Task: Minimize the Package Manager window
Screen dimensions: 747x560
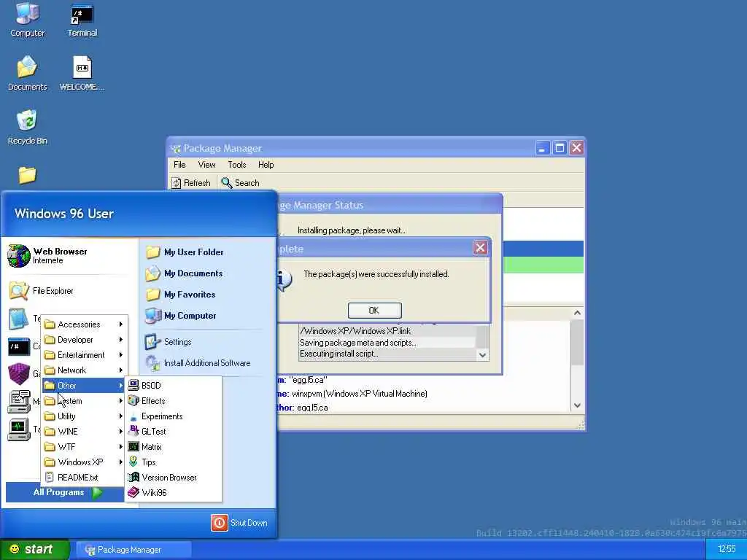Action: pyautogui.click(x=542, y=148)
